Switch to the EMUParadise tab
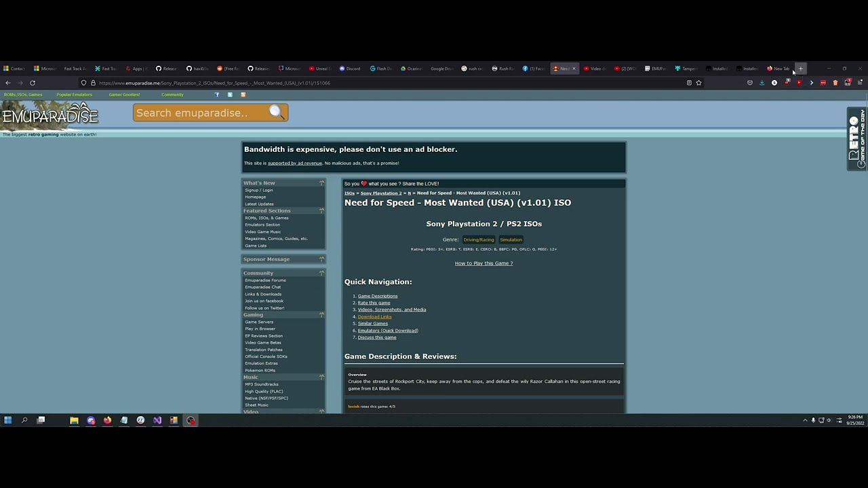The image size is (868, 488). coord(655,68)
